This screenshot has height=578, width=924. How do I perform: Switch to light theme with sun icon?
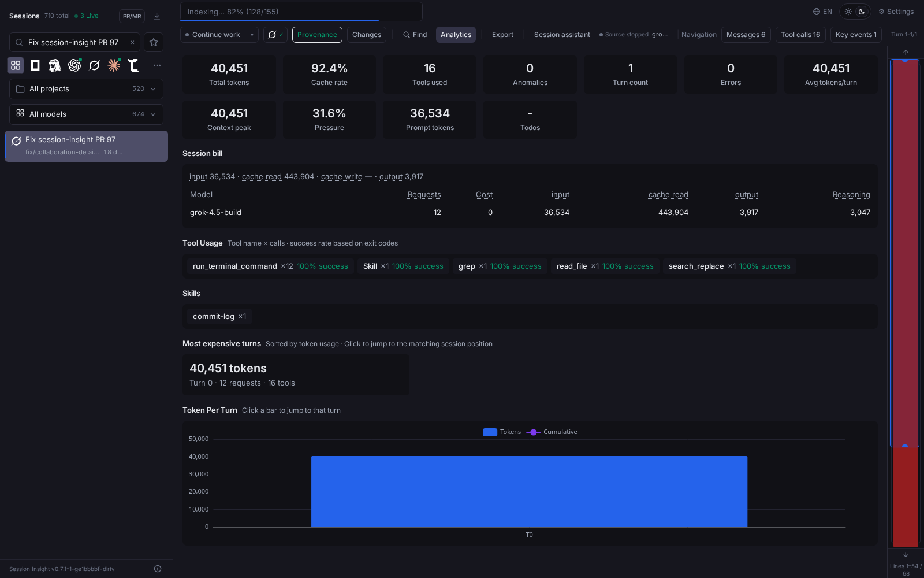point(848,12)
